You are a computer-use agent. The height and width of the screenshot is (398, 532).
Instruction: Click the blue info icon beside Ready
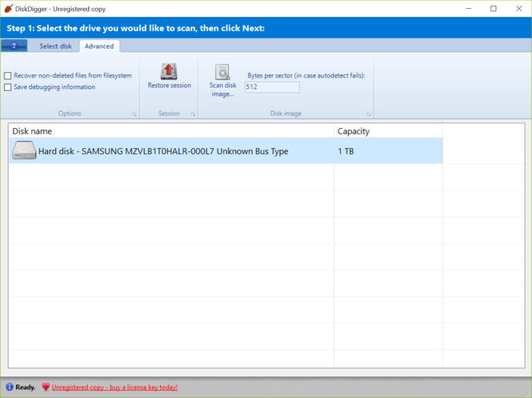(9, 387)
